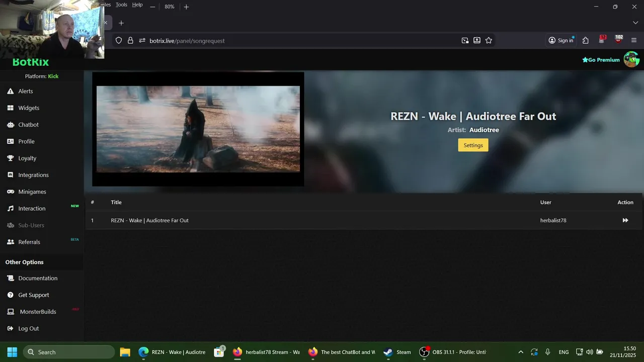Click the Title column header
The height and width of the screenshot is (362, 644).
(x=116, y=202)
